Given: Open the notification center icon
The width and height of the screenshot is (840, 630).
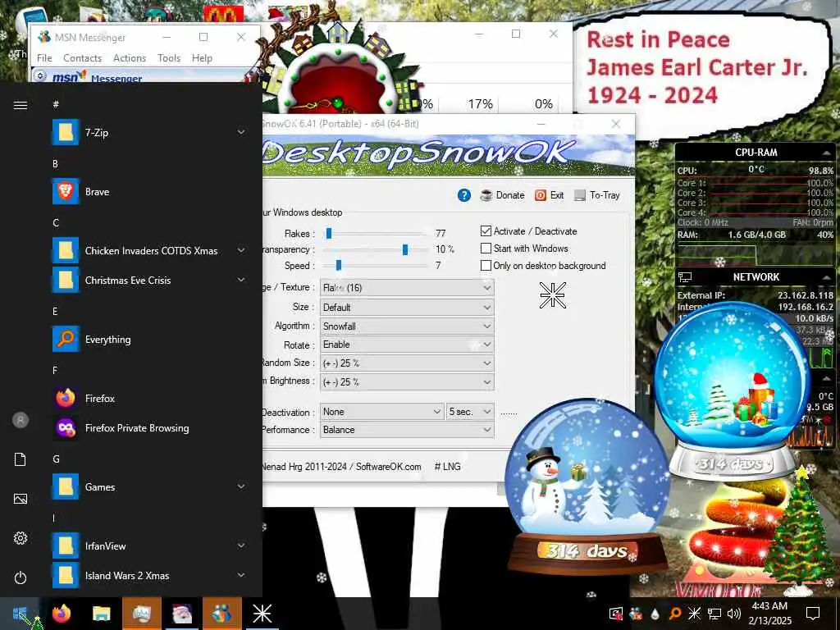Looking at the screenshot, I should tap(813, 614).
